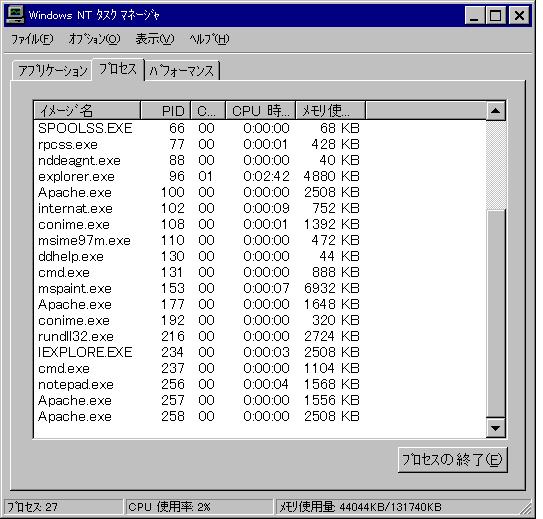Click the 0:00:09 CPU time value

click(x=266, y=208)
